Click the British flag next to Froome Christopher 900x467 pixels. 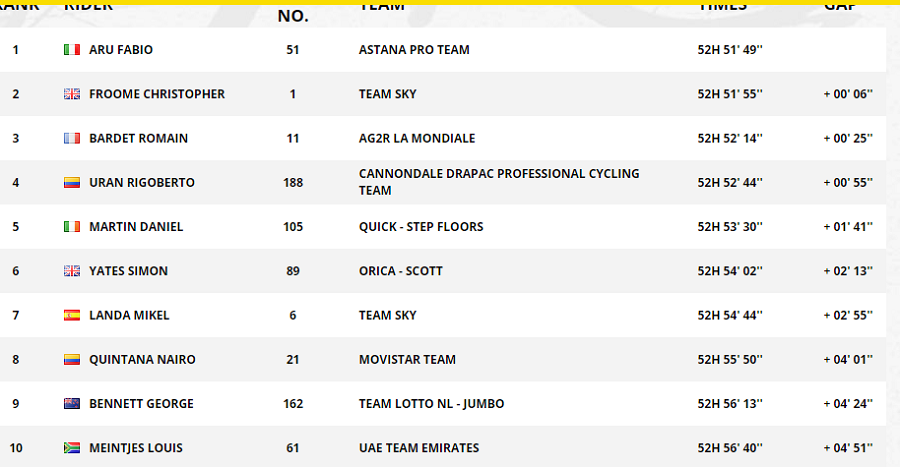point(72,94)
